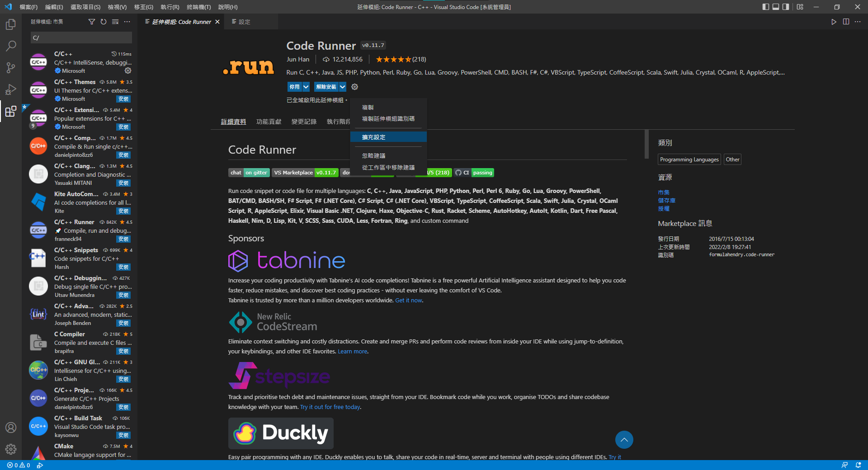The image size is (868, 470).
Task: Open the Accounts menu icon
Action: tap(11, 428)
